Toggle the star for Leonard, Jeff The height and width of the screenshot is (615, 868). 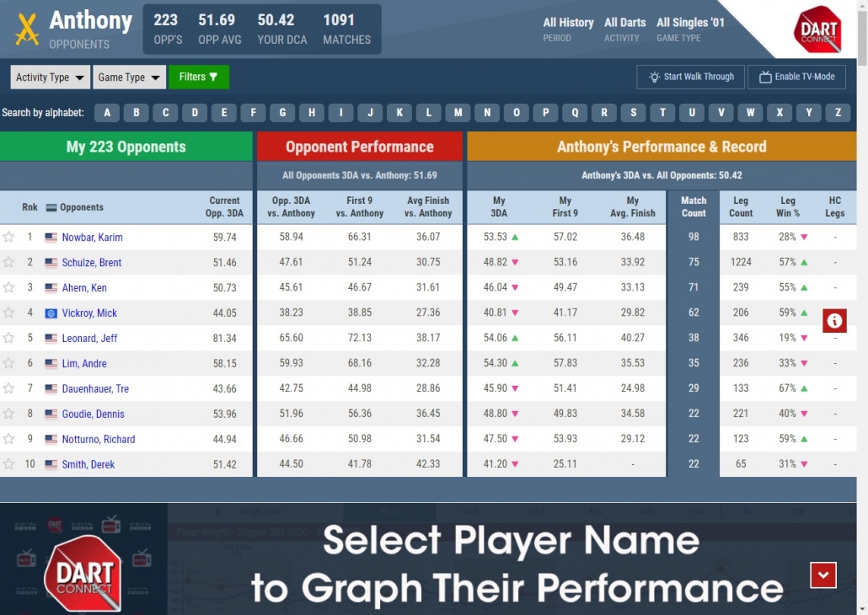[x=9, y=339]
